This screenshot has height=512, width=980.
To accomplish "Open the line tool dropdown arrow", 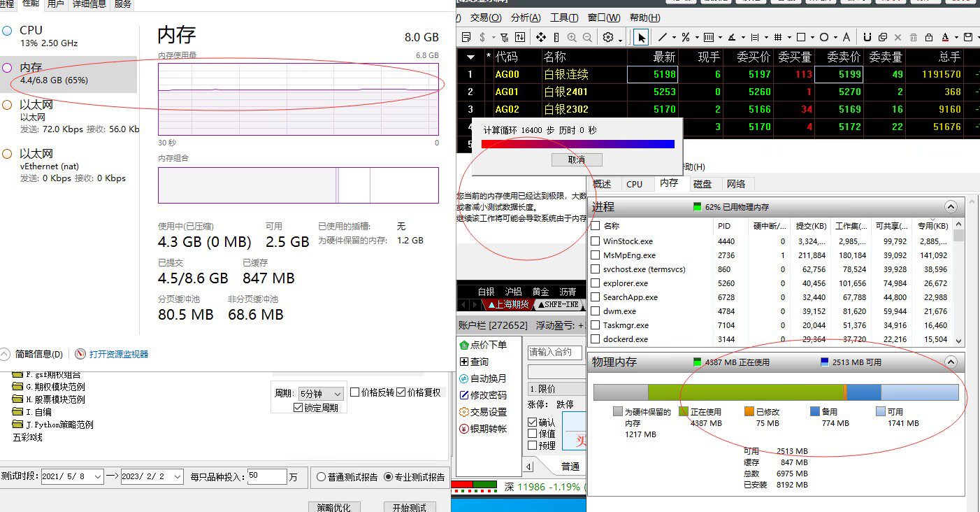I will coord(674,37).
